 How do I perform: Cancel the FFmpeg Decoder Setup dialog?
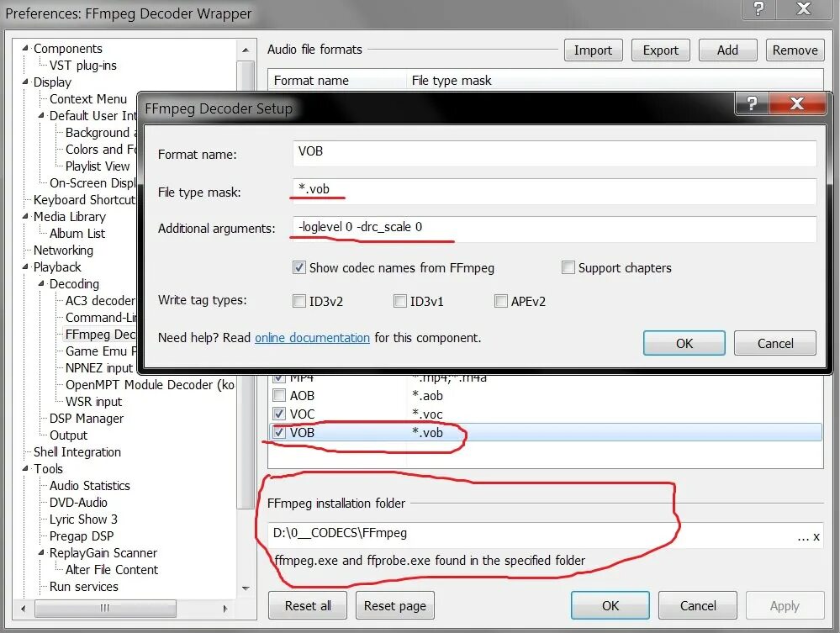click(775, 343)
